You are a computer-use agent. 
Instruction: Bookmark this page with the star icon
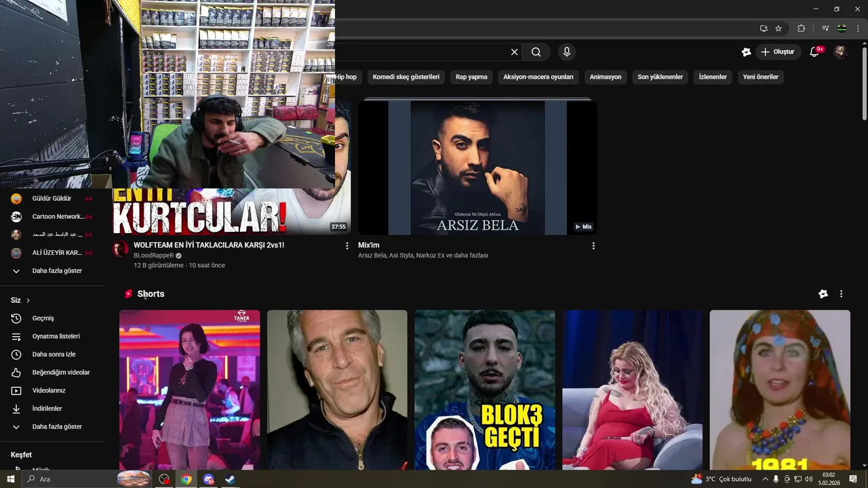778,28
